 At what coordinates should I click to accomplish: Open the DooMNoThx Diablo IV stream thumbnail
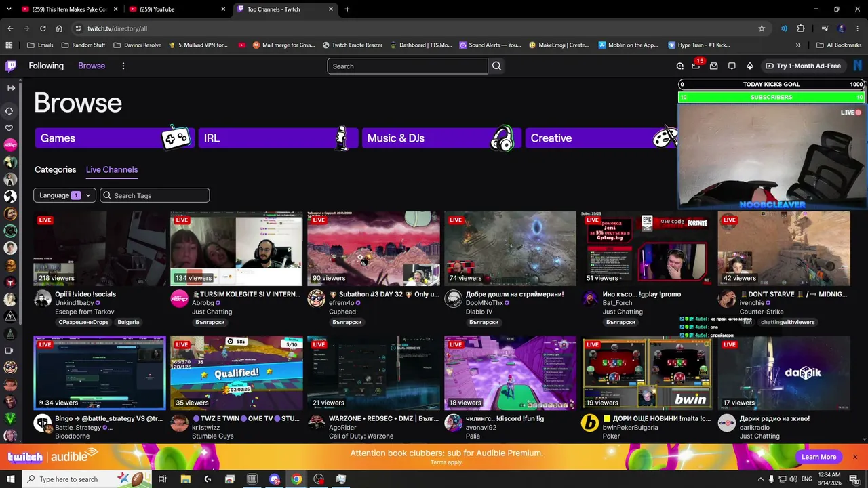[511, 249]
